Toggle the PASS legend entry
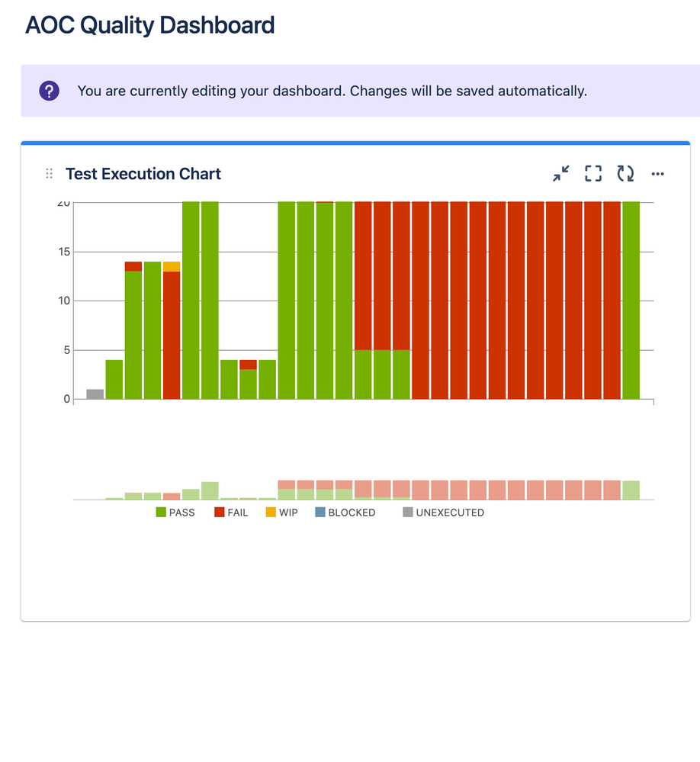Image resolution: width=700 pixels, height=762 pixels. click(175, 513)
